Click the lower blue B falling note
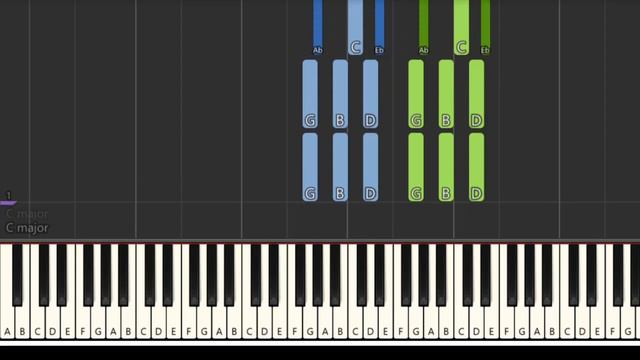Viewport: 640px width, 360px height. [340, 167]
